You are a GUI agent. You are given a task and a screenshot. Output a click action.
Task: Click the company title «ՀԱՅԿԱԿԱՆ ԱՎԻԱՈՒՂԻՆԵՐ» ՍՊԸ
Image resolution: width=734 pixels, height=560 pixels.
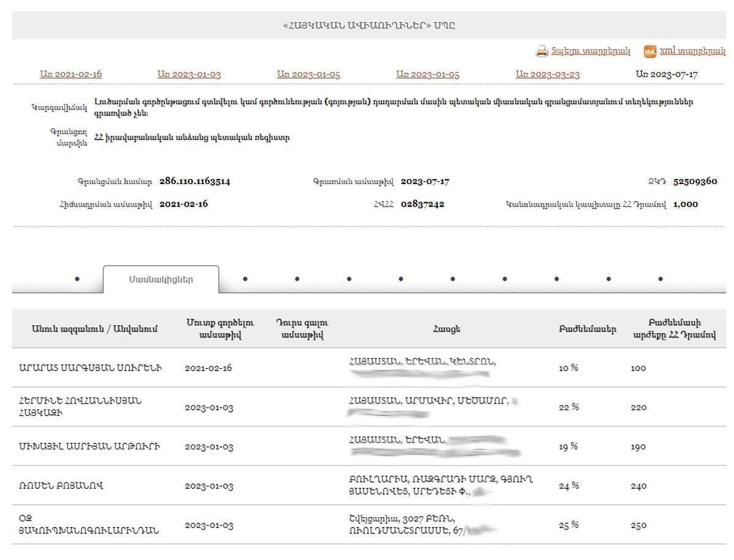(369, 26)
